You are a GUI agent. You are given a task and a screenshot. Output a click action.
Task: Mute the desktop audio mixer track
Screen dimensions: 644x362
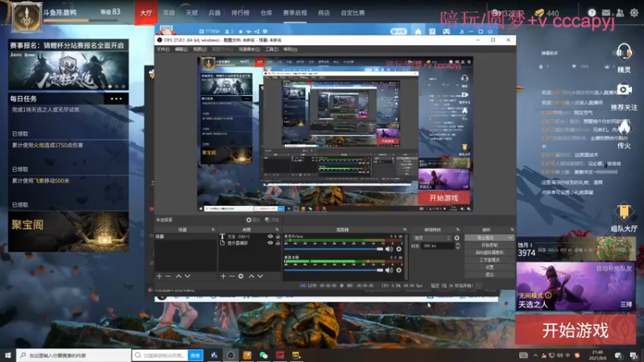[389, 270]
